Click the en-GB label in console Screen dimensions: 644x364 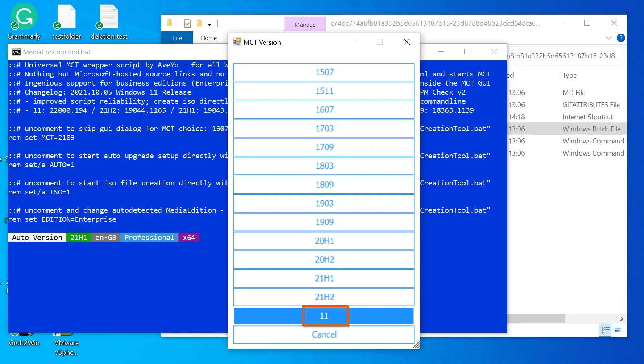tap(106, 237)
